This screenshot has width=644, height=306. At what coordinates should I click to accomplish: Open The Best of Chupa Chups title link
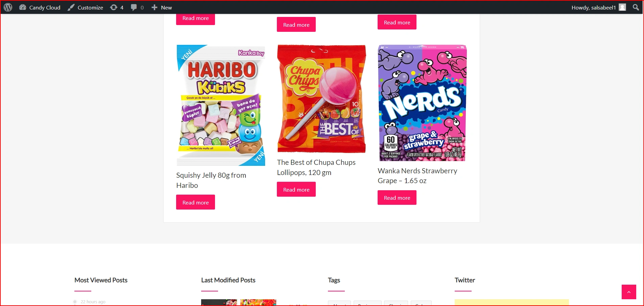point(316,167)
